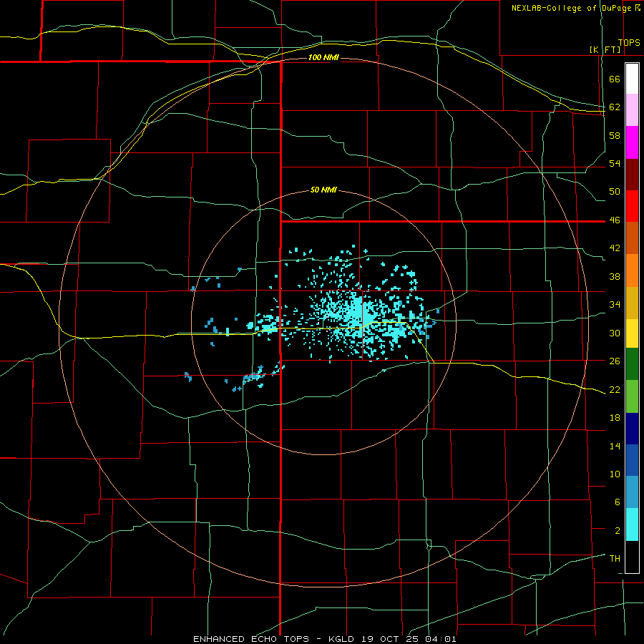Click the legend value 30

pyautogui.click(x=615, y=333)
